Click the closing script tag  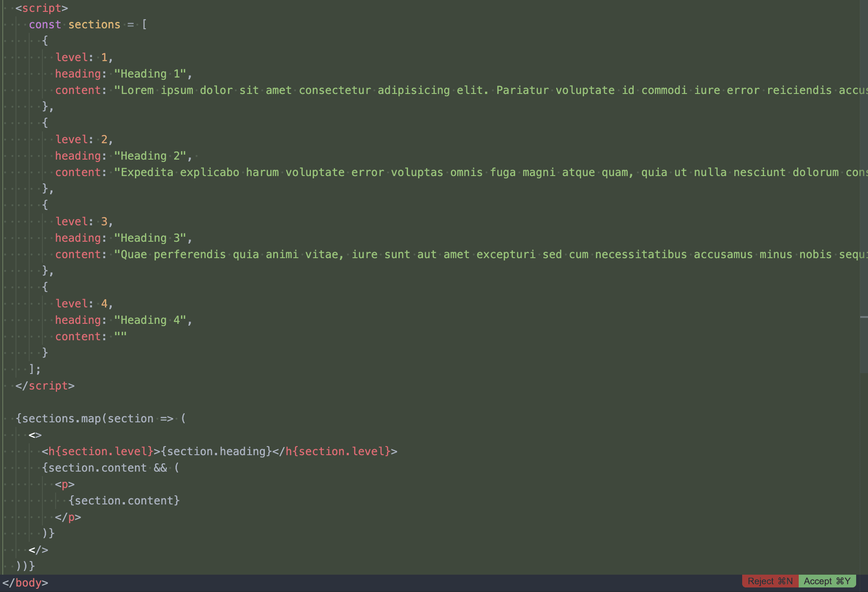click(45, 385)
